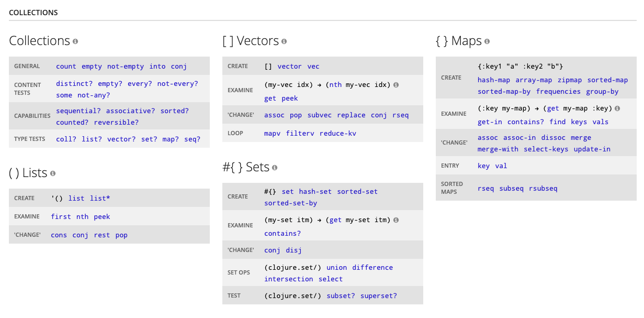Click the zipmap link
This screenshot has height=318, width=644.
pyautogui.click(x=570, y=80)
